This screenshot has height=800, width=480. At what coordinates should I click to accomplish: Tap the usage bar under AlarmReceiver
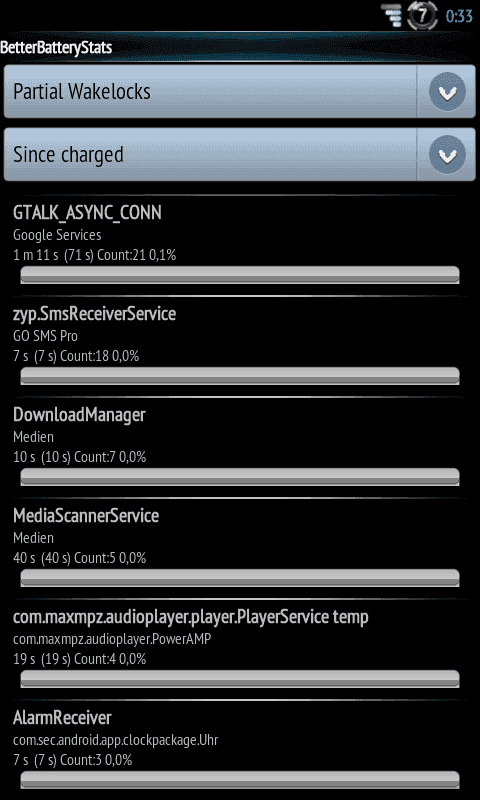point(240,780)
